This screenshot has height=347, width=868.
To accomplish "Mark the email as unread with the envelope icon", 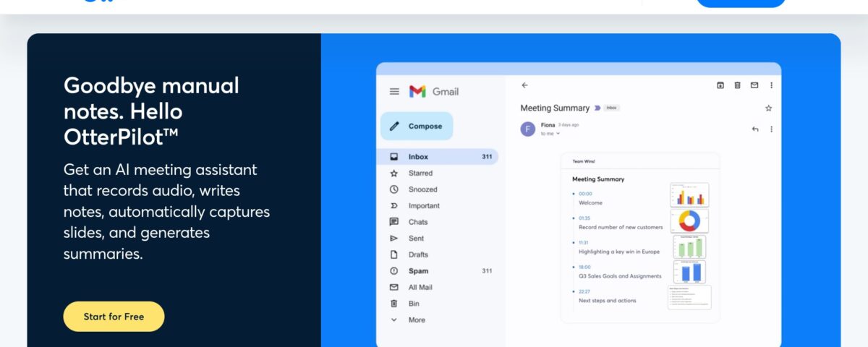I will [x=754, y=85].
